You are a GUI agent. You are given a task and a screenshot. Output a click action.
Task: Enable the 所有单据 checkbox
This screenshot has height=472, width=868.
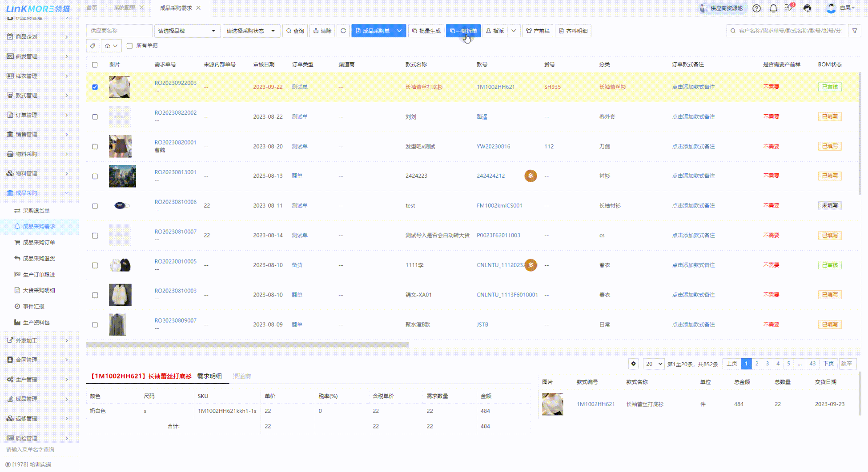(x=130, y=46)
